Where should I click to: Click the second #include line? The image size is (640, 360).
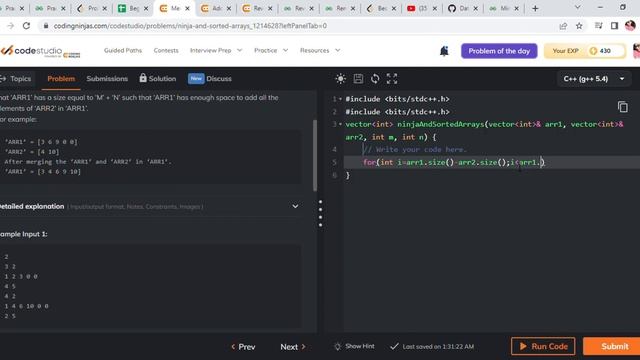397,111
